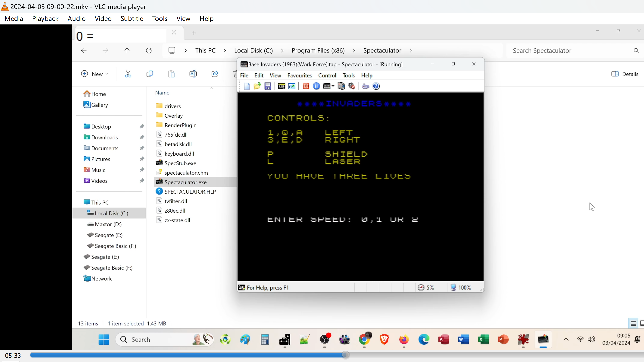The image size is (644, 362).
Task: Click the Open file icon in Spectaculator toolbar
Action: tap(257, 86)
